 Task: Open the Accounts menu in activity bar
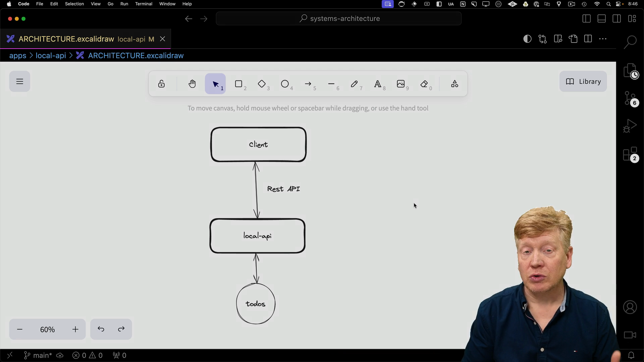[x=630, y=307]
